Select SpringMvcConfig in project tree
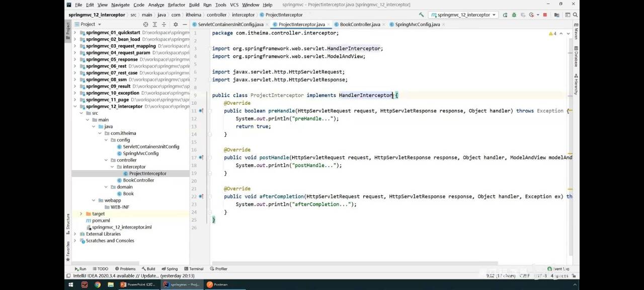644x290 pixels. [x=140, y=153]
